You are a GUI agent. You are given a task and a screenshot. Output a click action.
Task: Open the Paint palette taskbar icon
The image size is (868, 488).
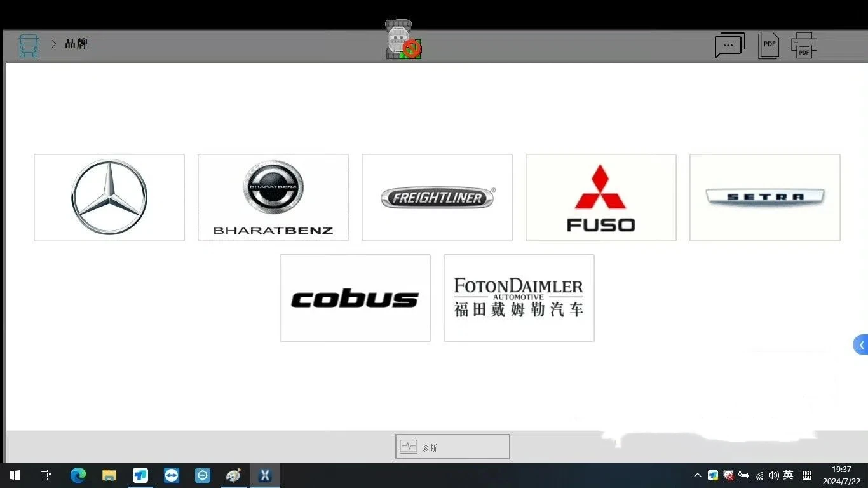(234, 475)
